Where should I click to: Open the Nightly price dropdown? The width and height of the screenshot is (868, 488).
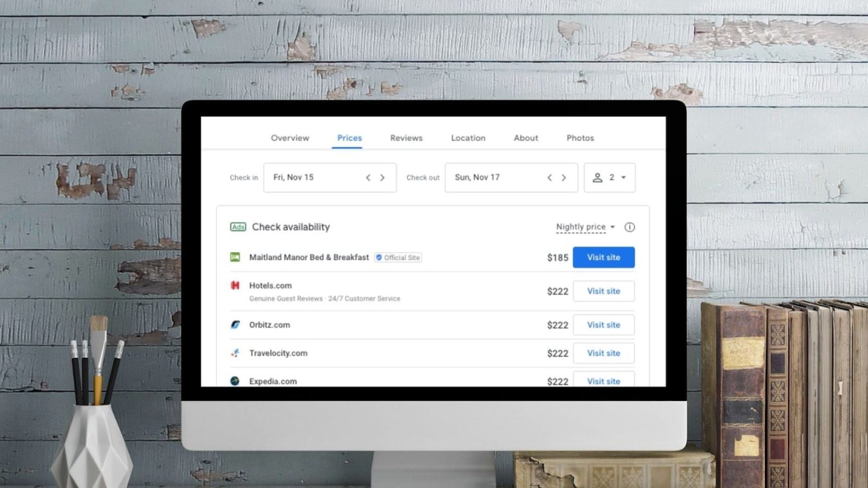[586, 227]
